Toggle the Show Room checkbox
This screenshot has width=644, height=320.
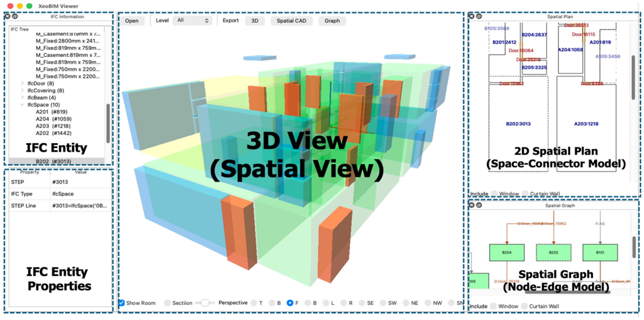click(121, 303)
